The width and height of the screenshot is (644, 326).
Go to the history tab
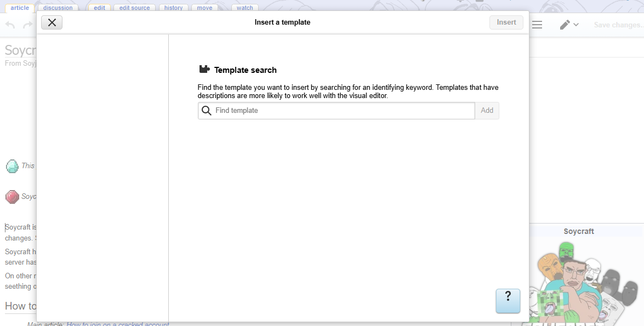click(173, 8)
